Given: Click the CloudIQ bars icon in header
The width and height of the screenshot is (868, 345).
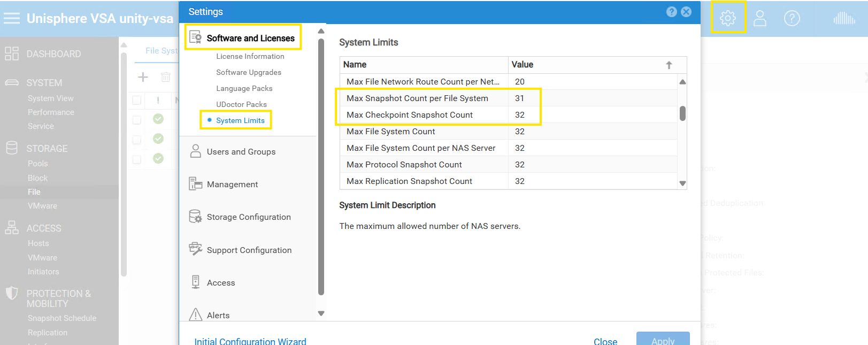Looking at the screenshot, I should [x=844, y=18].
